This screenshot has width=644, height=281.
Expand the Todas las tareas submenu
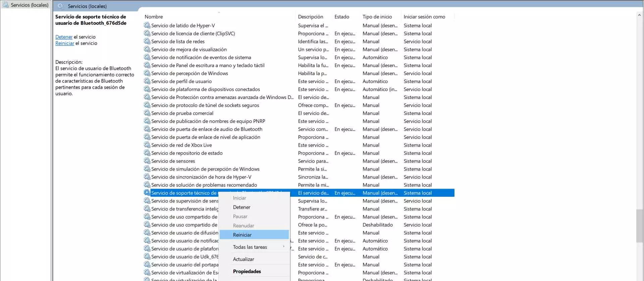click(250, 247)
